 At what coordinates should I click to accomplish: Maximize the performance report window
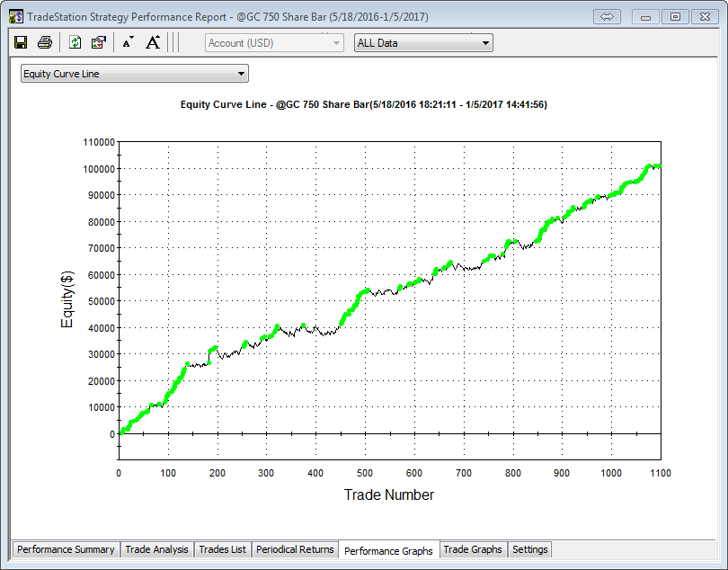coord(675,16)
